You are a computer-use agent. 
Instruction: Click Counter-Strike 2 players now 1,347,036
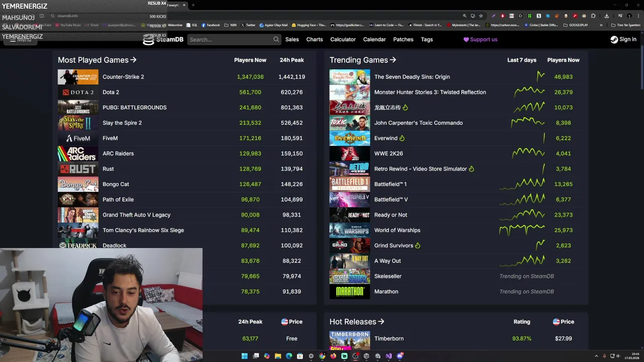pos(250,77)
